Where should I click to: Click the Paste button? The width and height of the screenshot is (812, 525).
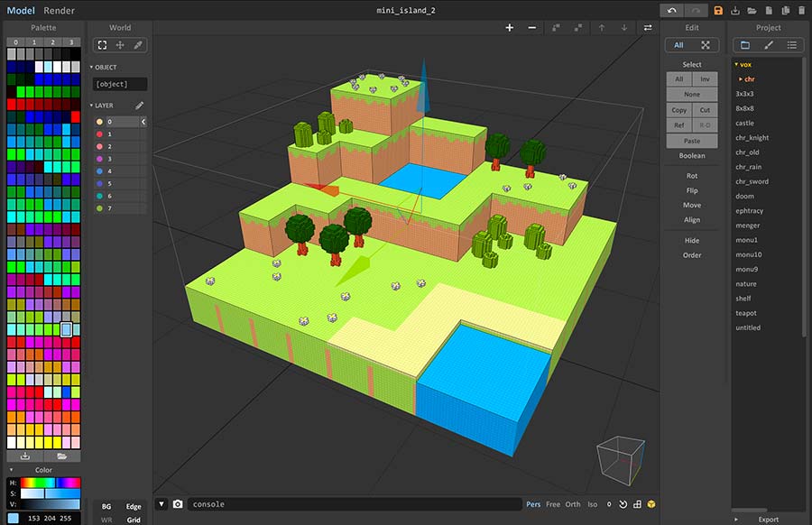(x=692, y=141)
